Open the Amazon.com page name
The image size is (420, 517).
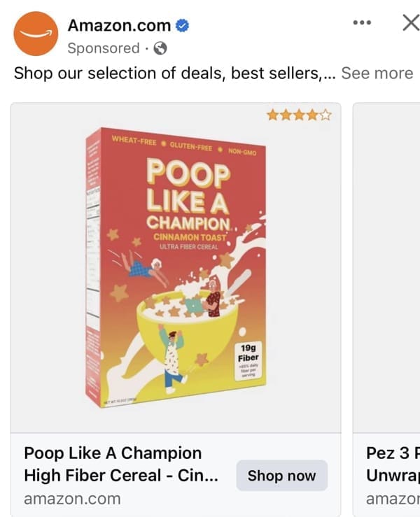coord(119,26)
